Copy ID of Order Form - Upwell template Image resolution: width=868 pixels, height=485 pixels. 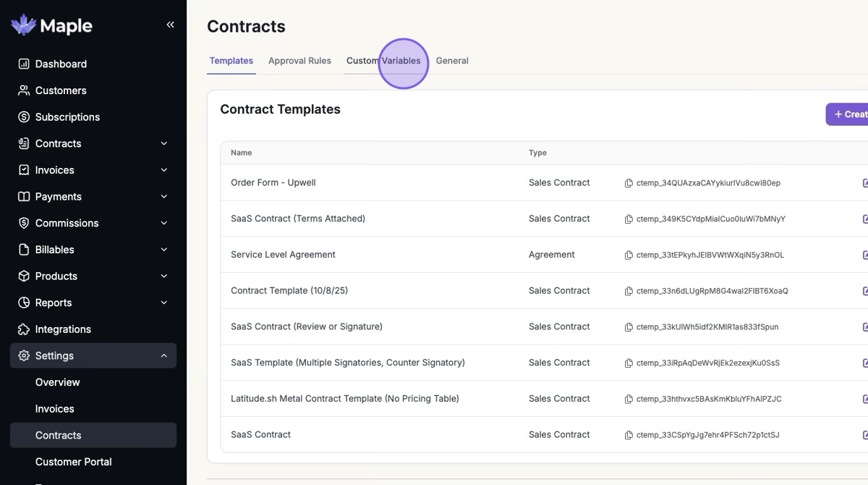pyautogui.click(x=629, y=183)
